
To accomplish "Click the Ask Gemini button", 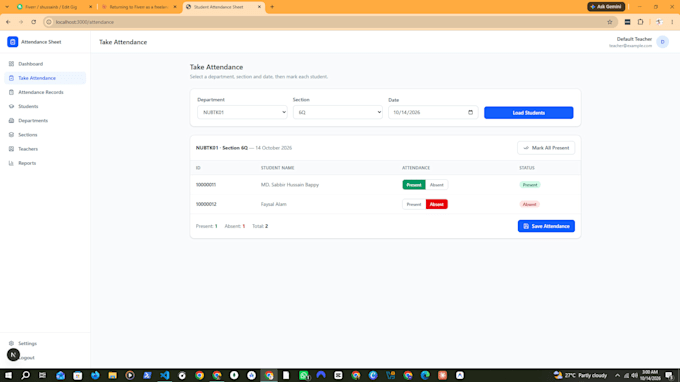I will (606, 7).
